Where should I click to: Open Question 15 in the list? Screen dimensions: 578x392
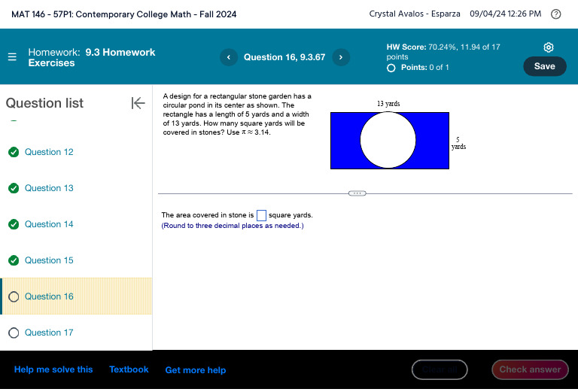tap(49, 260)
